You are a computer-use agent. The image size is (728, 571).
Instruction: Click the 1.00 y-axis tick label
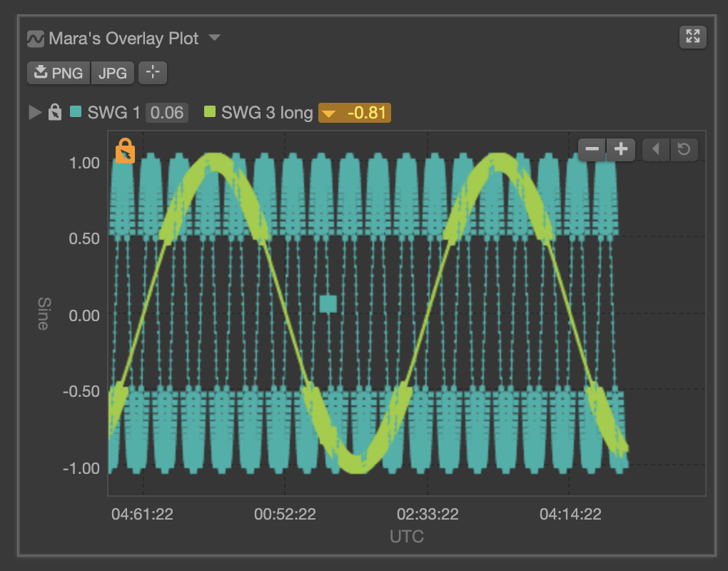coord(84,163)
